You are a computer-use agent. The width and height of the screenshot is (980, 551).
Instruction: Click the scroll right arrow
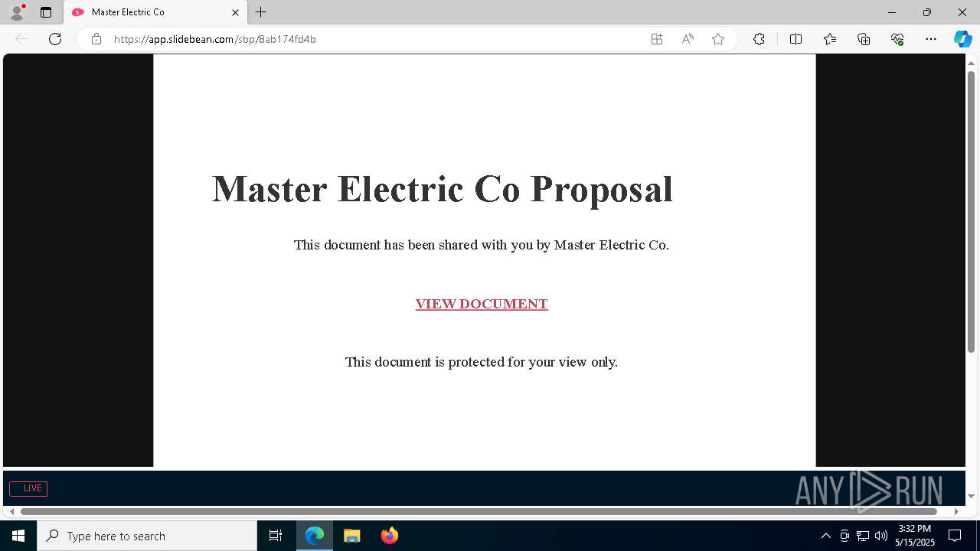[956, 511]
